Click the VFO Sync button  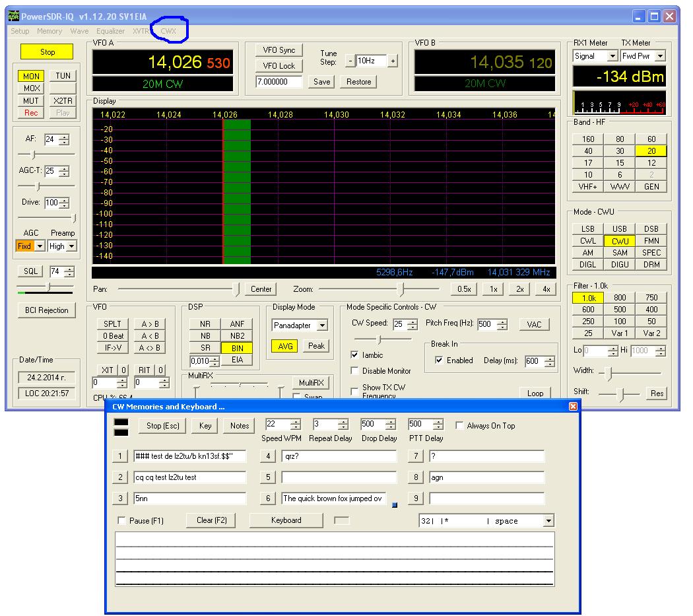(x=279, y=50)
